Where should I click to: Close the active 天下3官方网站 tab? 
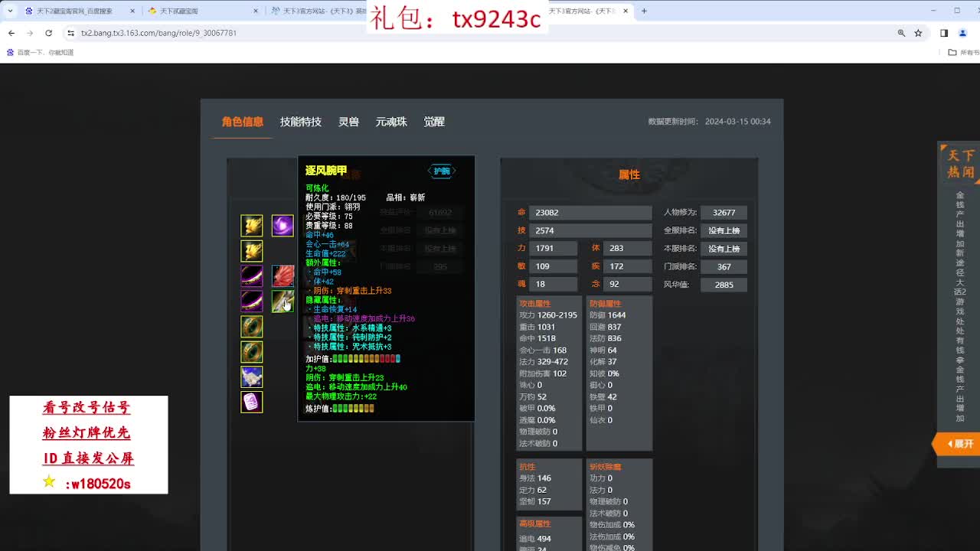tap(626, 11)
